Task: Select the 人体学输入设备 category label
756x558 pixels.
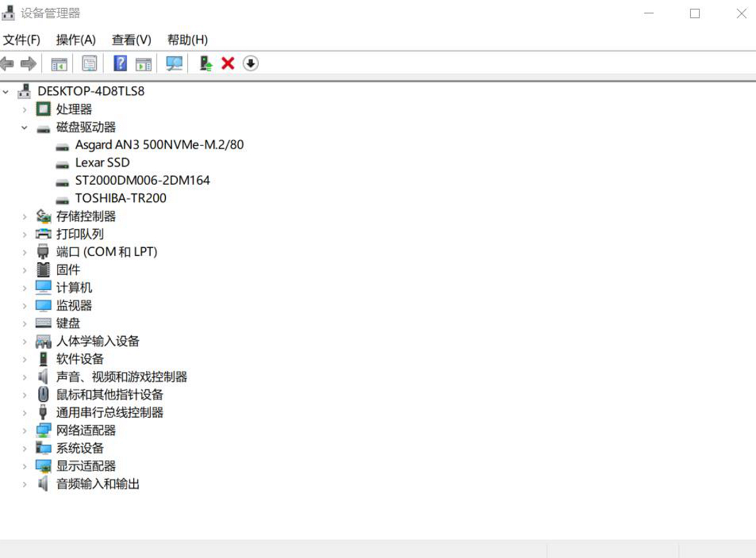Action: pyautogui.click(x=98, y=341)
